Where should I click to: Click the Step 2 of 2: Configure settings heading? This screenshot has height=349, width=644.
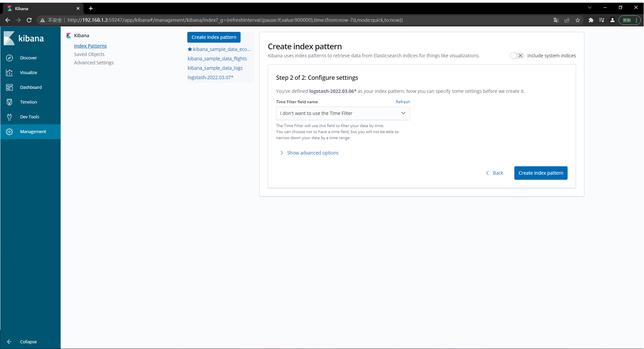tap(317, 78)
